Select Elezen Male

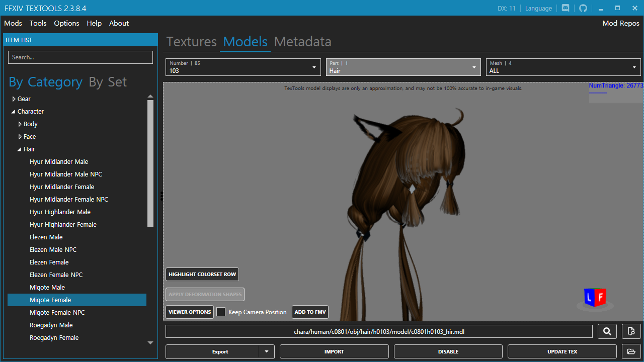46,237
